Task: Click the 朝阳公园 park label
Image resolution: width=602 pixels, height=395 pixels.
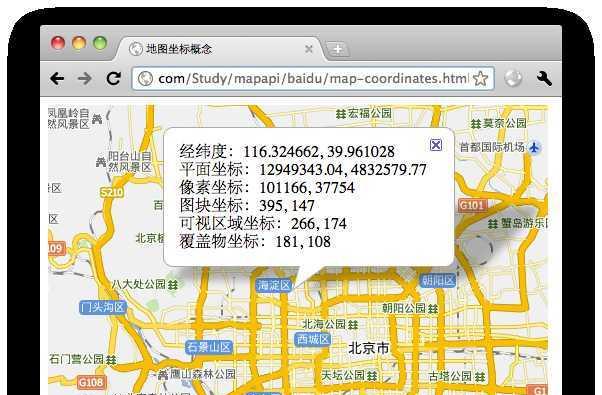Action: [410, 308]
